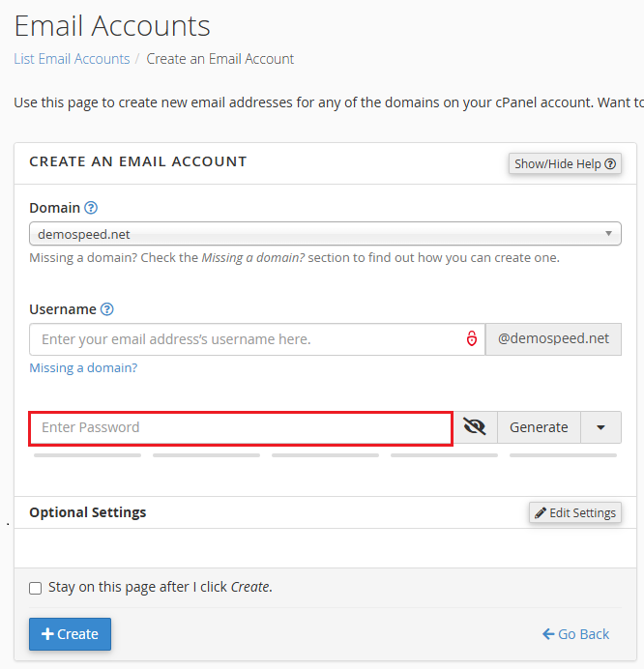
Task: Follow the Go Back link
Action: click(575, 634)
